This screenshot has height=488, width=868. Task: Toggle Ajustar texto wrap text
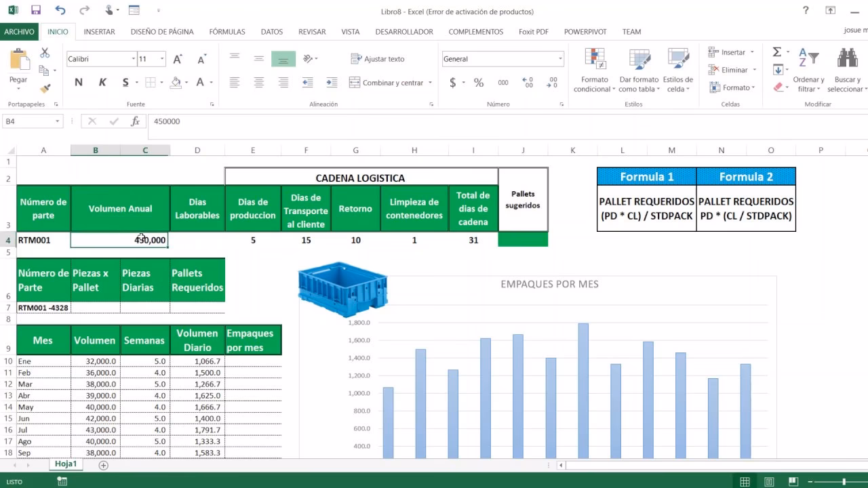pos(377,59)
